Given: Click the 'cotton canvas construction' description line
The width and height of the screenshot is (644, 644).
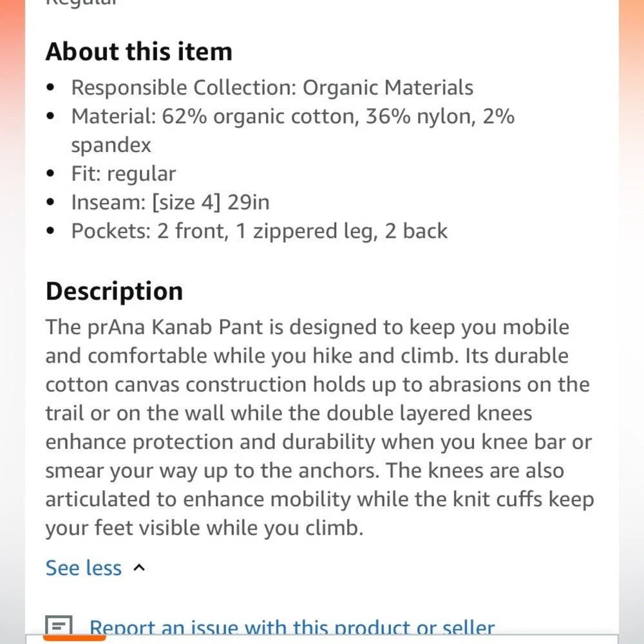Looking at the screenshot, I should (317, 384).
